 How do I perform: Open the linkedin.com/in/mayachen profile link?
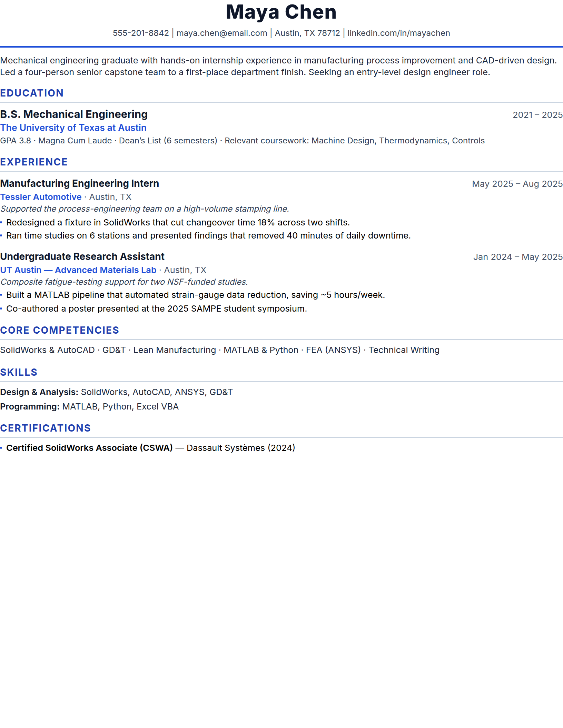click(x=399, y=33)
